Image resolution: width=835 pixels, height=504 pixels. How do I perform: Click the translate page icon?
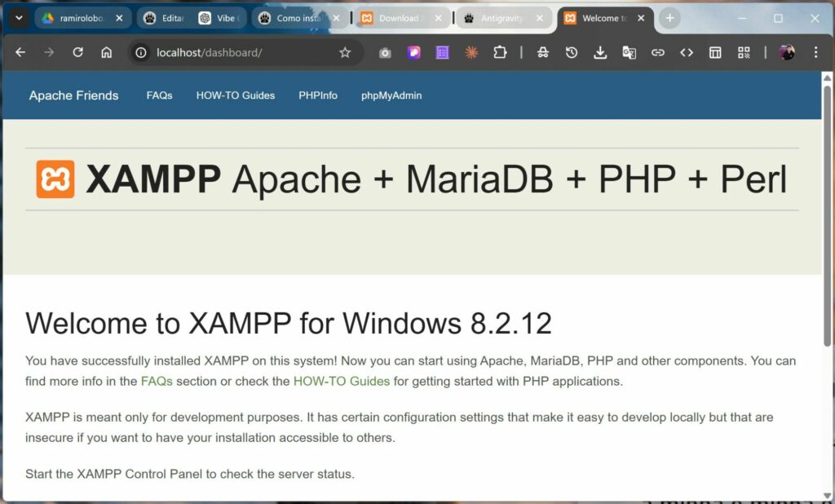tap(629, 52)
